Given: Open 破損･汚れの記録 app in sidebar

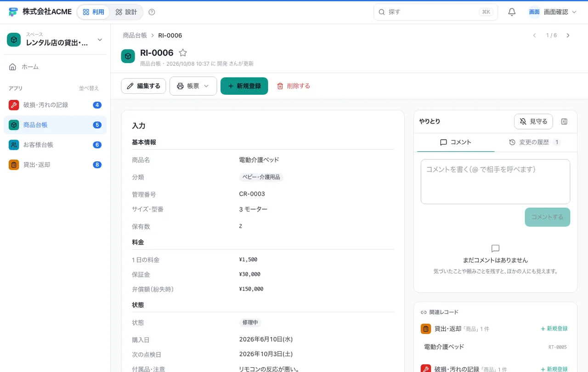Looking at the screenshot, I should [x=55, y=105].
